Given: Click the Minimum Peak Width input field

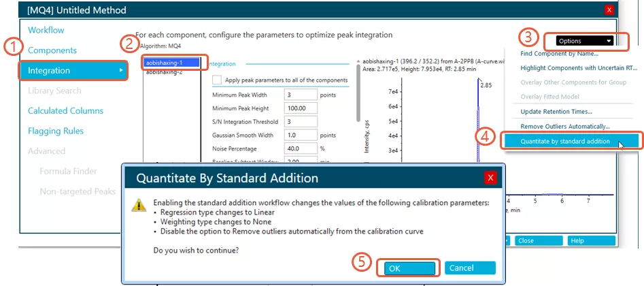Looking at the screenshot, I should [x=300, y=95].
